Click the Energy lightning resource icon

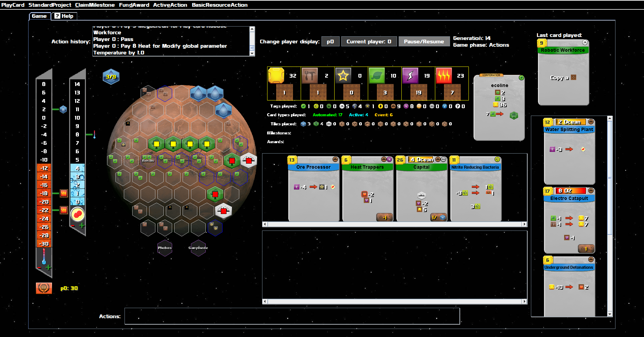click(410, 76)
